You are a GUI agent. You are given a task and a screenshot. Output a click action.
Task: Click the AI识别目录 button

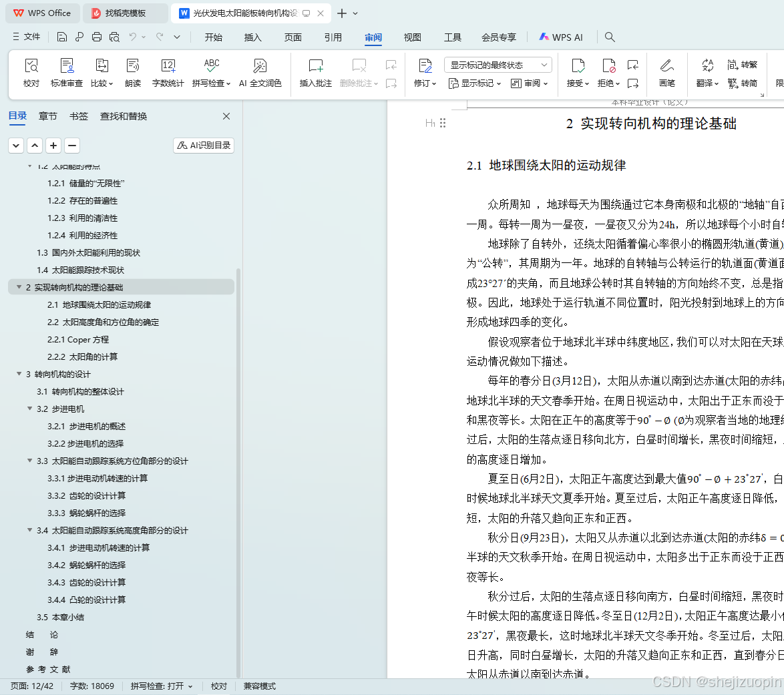click(204, 146)
